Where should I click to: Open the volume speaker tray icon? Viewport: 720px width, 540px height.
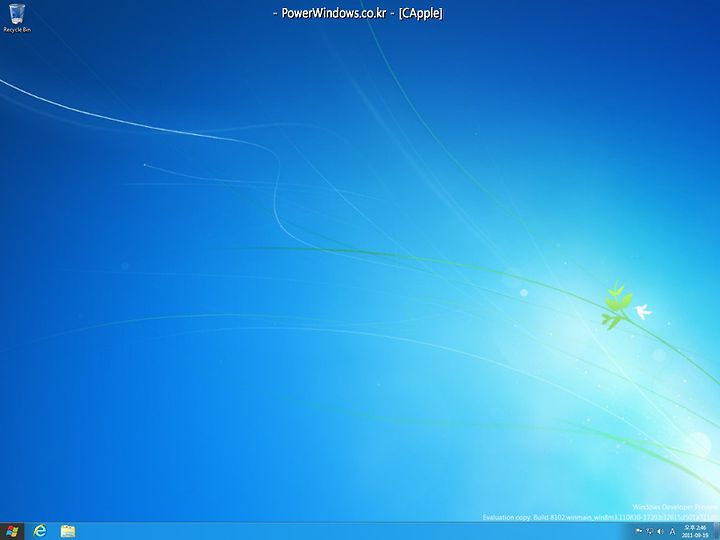coord(660,531)
